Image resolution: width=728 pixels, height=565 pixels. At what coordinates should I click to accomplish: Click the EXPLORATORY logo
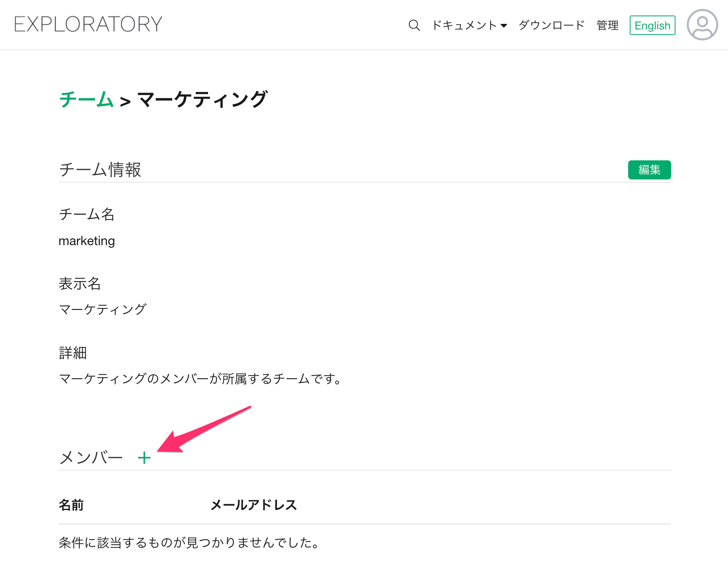point(88,24)
